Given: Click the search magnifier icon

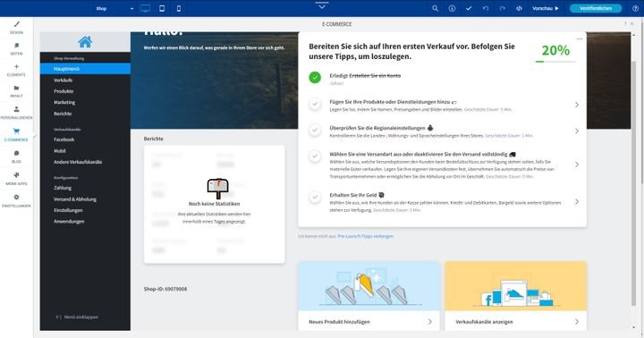Looking at the screenshot, I should 435,8.
